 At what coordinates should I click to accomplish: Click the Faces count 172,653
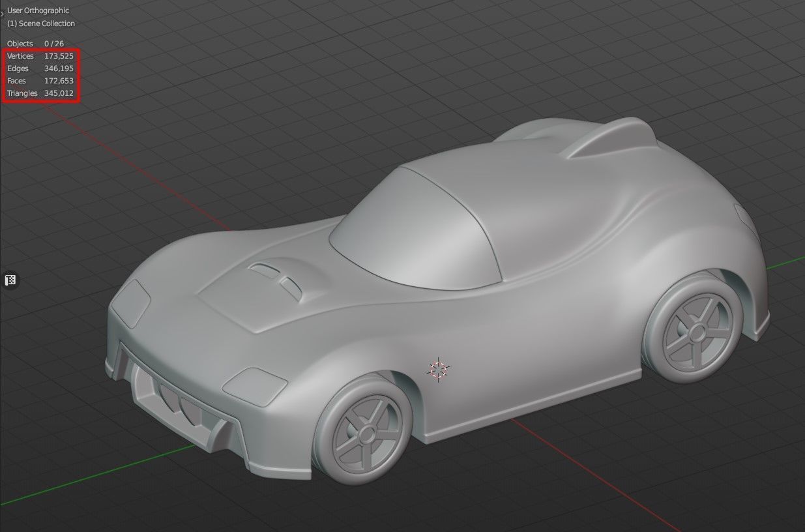tap(59, 81)
